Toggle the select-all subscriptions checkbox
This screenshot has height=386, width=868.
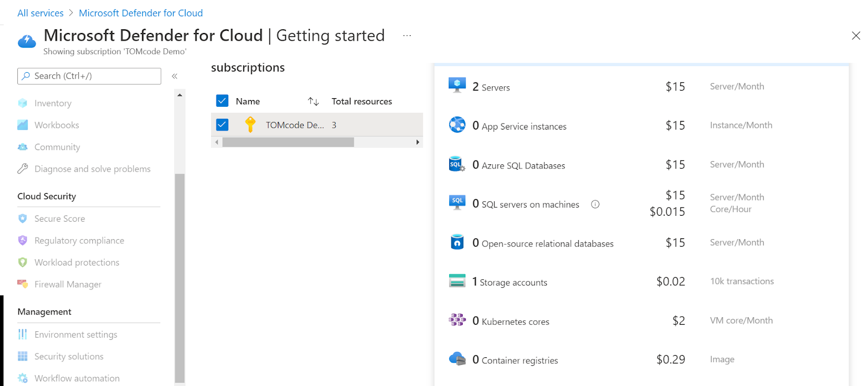point(222,101)
